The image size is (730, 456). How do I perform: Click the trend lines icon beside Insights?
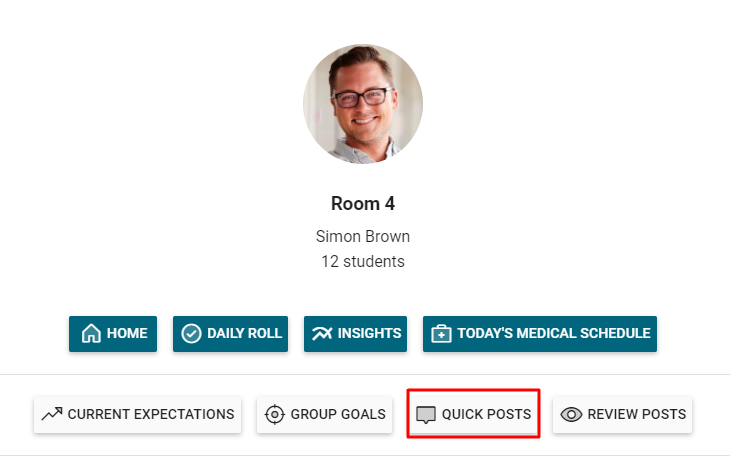pyautogui.click(x=322, y=334)
